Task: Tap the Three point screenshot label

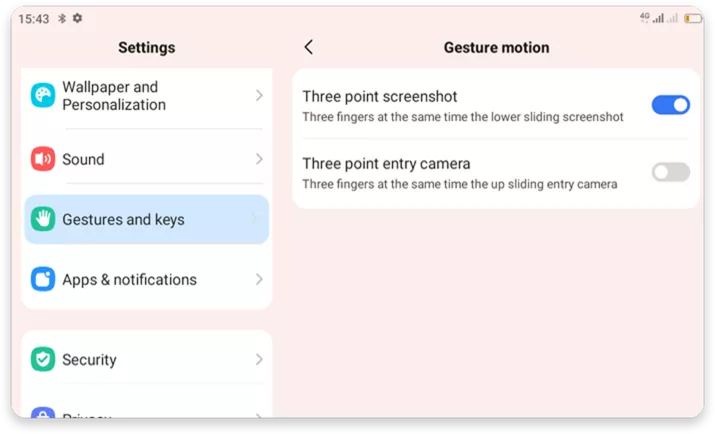Action: [x=380, y=97]
